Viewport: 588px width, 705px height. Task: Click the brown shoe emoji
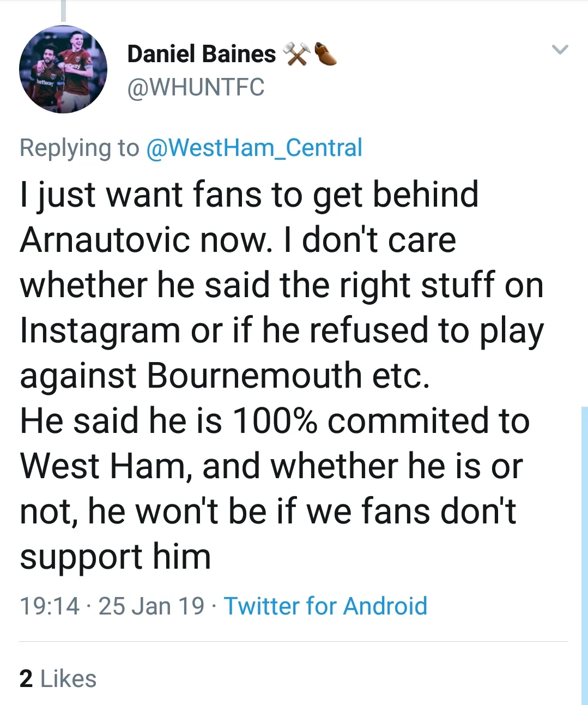tap(325, 54)
